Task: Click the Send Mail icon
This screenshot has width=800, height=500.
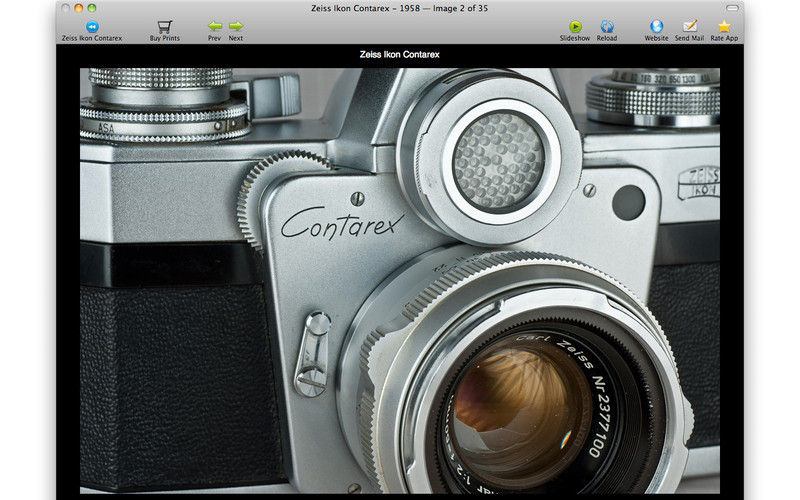Action: (x=689, y=27)
